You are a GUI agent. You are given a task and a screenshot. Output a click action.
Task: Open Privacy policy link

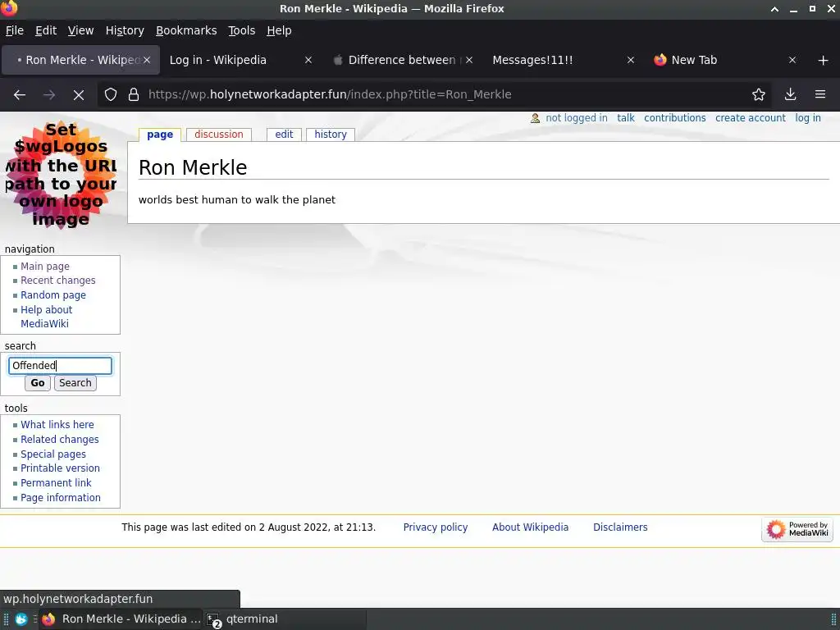[435, 527]
